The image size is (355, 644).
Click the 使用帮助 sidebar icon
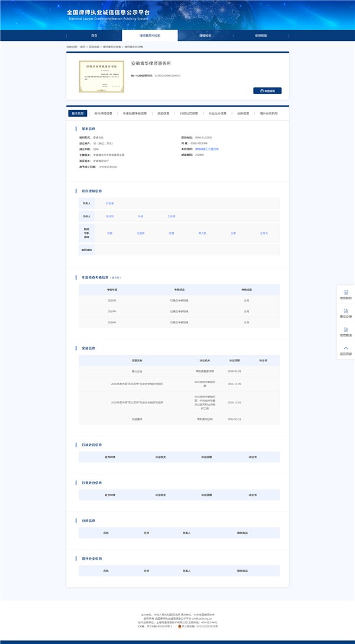pyautogui.click(x=346, y=293)
